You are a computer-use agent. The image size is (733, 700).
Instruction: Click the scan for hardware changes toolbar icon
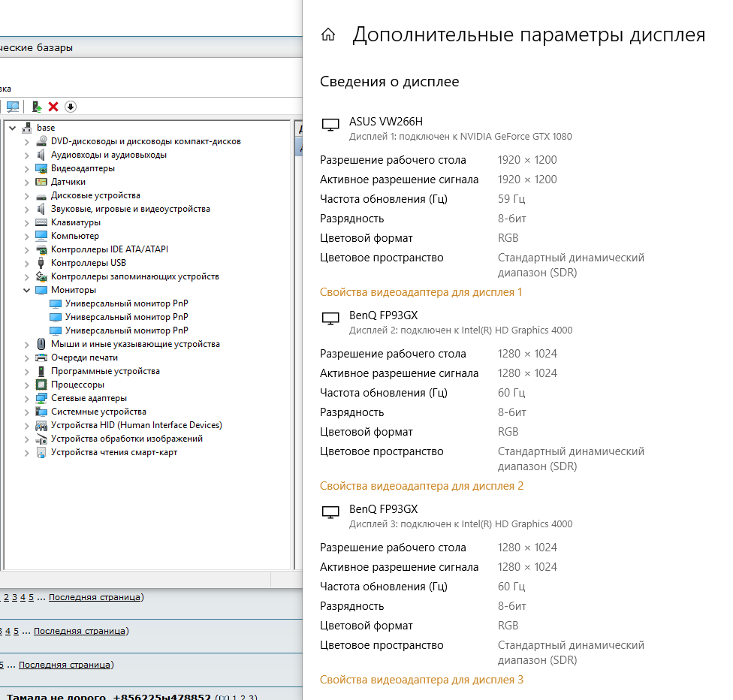(13, 107)
